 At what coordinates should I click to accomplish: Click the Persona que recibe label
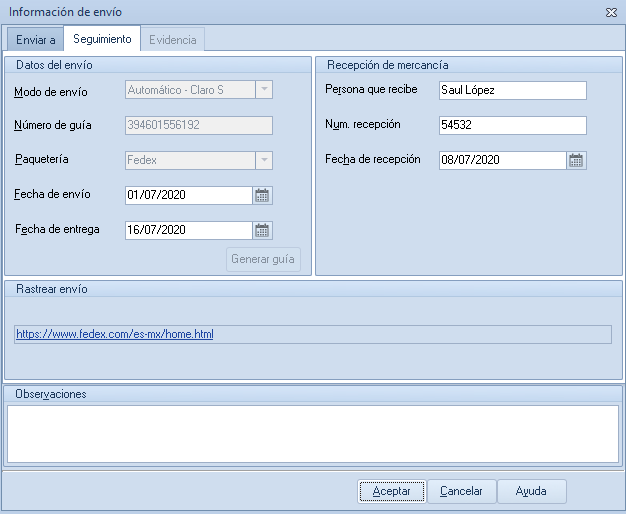[371, 89]
